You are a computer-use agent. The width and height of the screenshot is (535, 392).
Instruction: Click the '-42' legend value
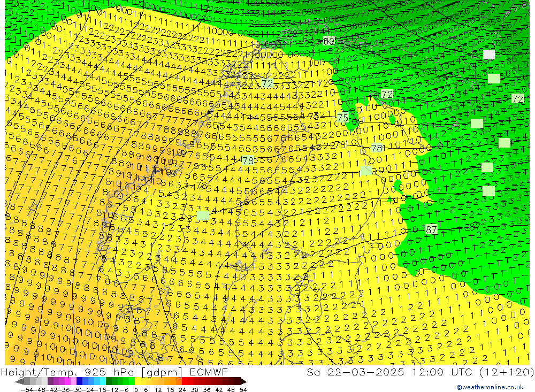click(x=52, y=390)
